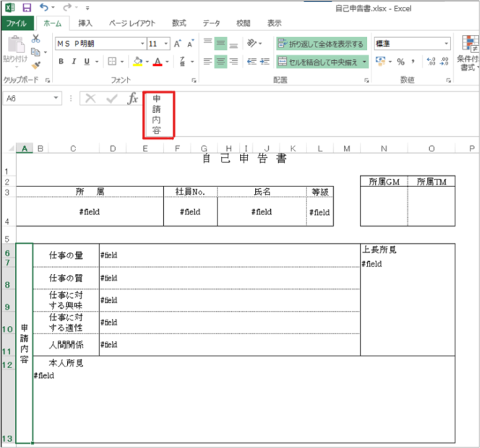The image size is (480, 448).
Task: Show phonetic guide (furigana) settings
Action: click(x=182, y=62)
